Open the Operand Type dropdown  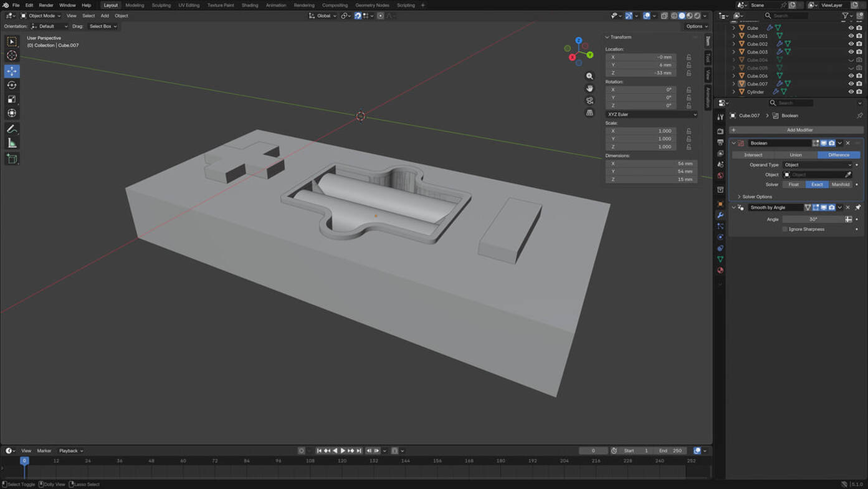point(817,165)
